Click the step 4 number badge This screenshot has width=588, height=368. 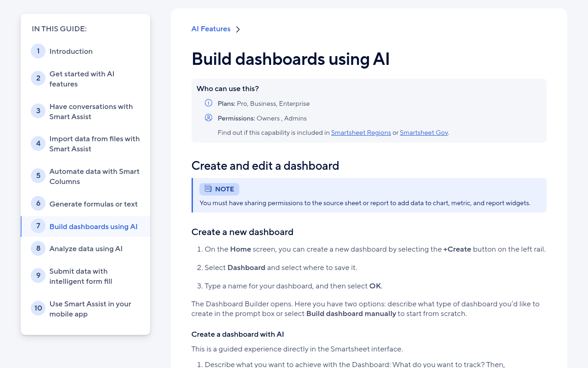[x=38, y=144]
